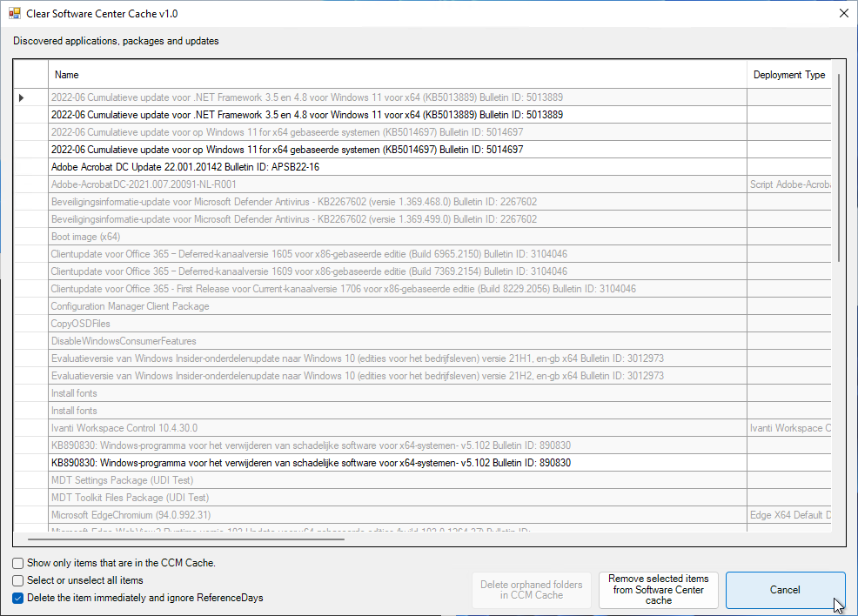This screenshot has height=616, width=858.
Task: Check 'Select or unselect all items'
Action: [x=18, y=580]
